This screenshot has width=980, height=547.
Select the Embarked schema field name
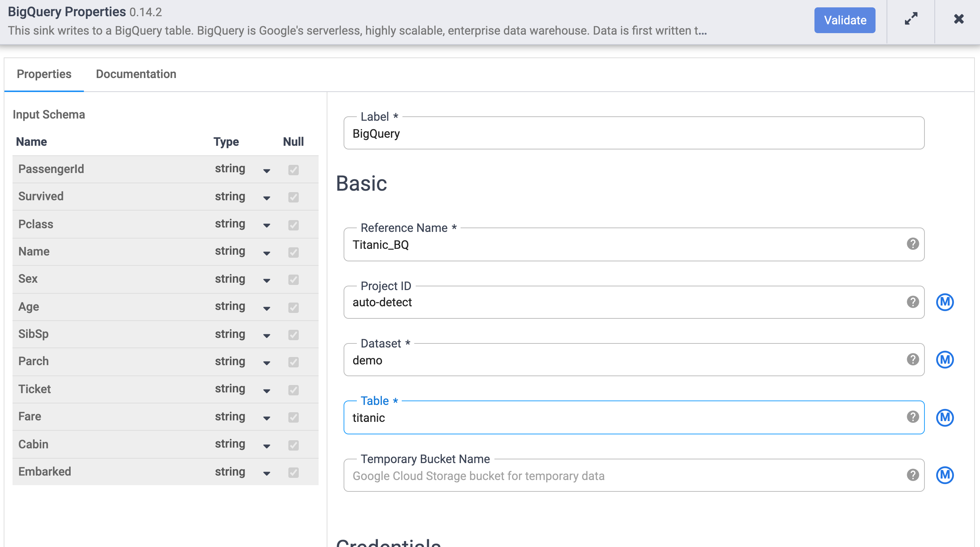click(x=45, y=472)
